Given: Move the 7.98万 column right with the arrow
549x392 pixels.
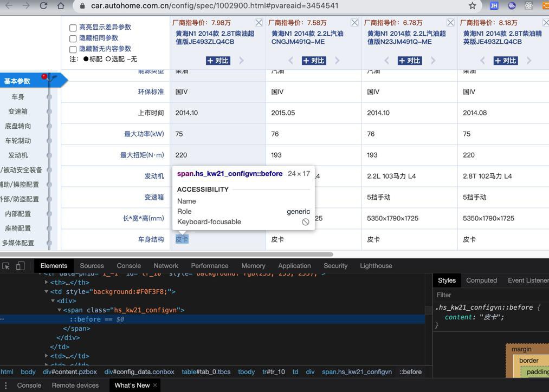Looking at the screenshot, I should tap(242, 61).
